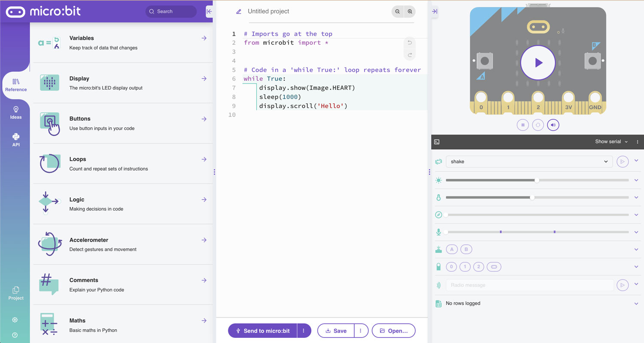
Task: Collapse the simulator panel
Action: (x=434, y=12)
